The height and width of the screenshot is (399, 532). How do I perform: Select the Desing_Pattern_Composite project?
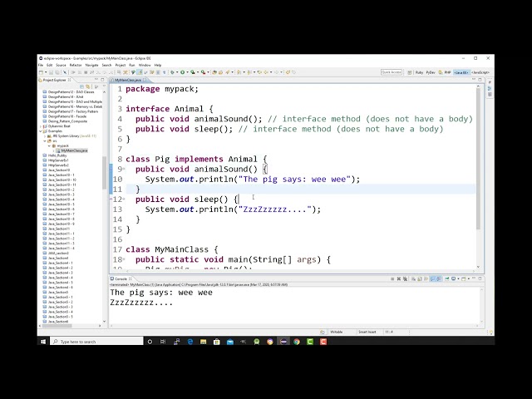pyautogui.click(x=65, y=121)
